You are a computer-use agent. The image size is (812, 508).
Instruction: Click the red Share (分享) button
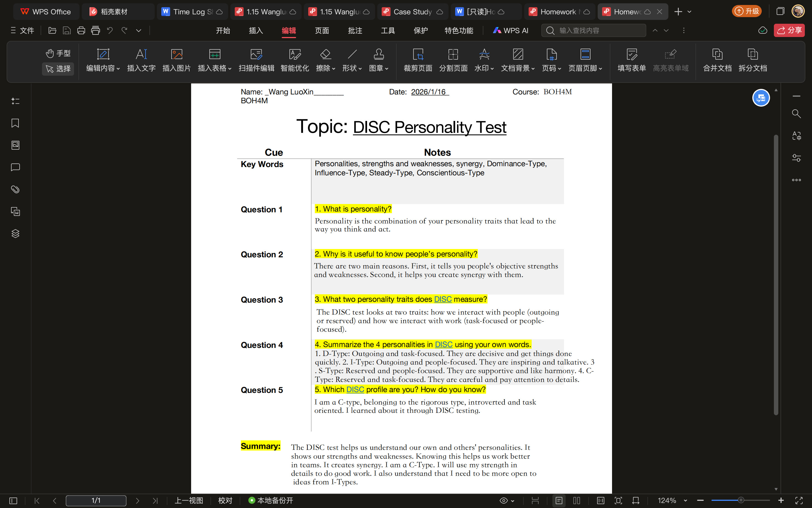point(789,30)
